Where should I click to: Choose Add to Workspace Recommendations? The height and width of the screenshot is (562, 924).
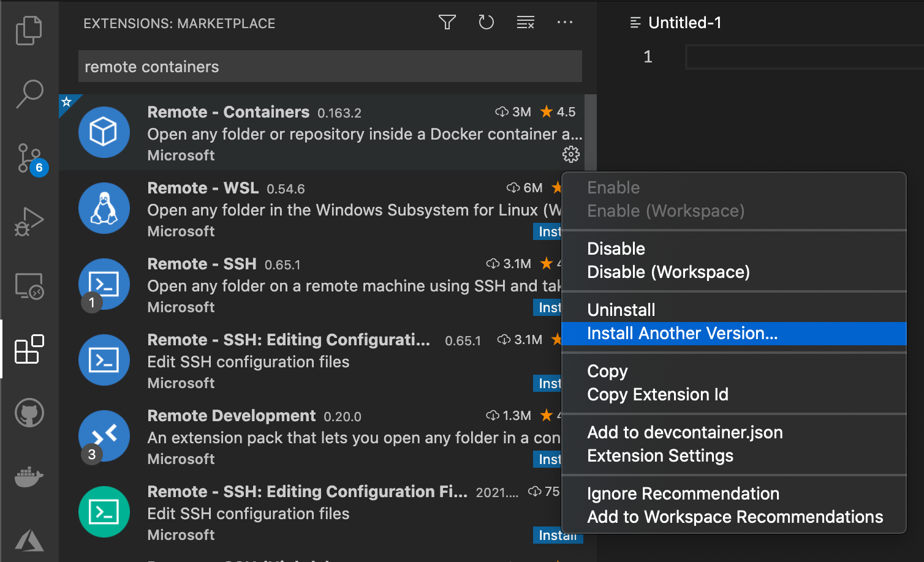[733, 517]
